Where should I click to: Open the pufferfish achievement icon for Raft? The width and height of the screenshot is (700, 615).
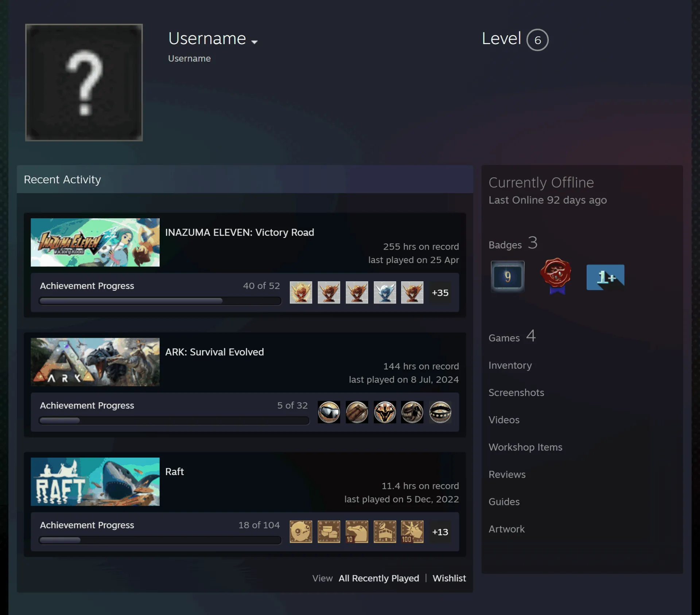tap(301, 532)
